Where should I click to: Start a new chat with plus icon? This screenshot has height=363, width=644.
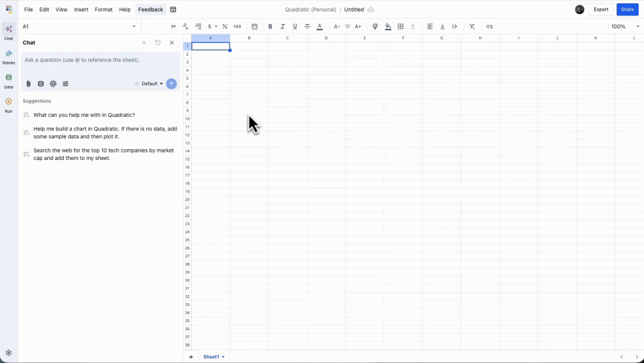144,42
